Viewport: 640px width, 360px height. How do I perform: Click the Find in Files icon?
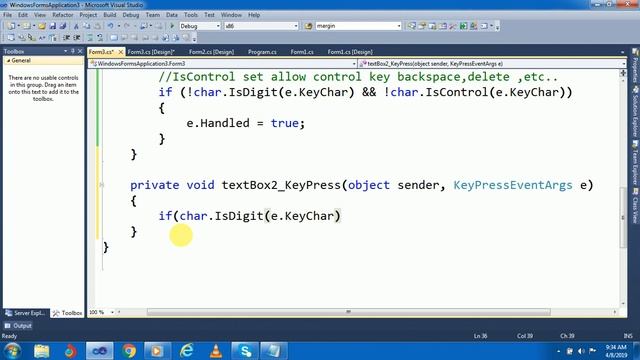[x=308, y=26]
